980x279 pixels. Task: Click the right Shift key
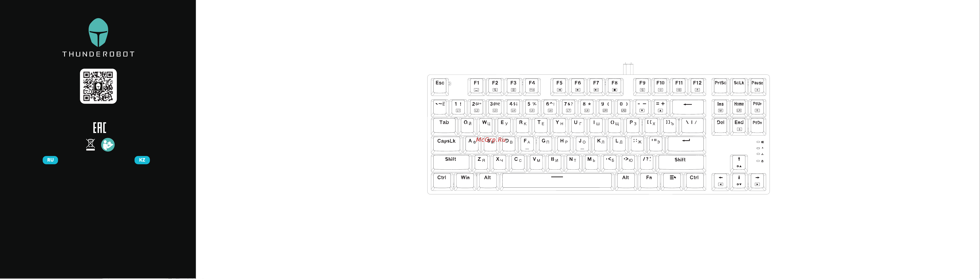click(681, 163)
